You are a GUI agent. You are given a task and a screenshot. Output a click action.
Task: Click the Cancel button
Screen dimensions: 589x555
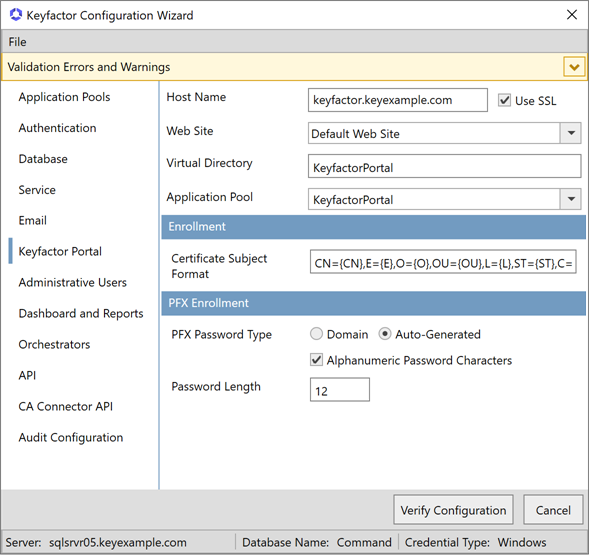[553, 510]
